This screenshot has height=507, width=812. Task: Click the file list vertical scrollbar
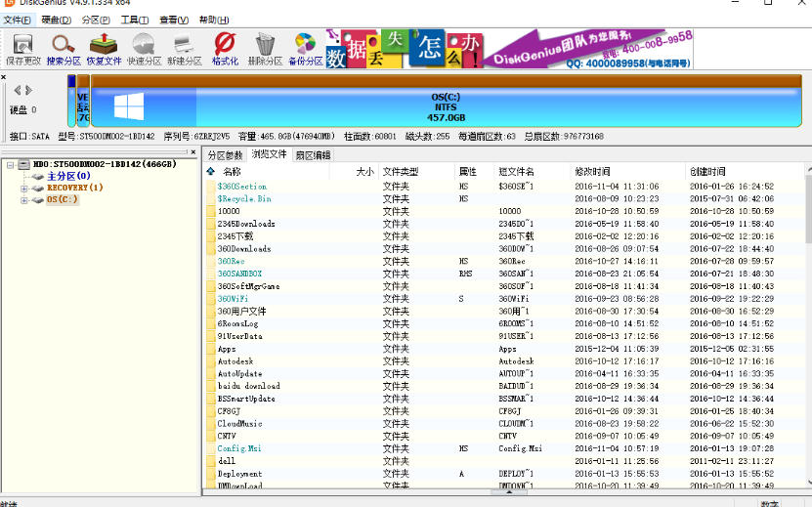click(809, 209)
